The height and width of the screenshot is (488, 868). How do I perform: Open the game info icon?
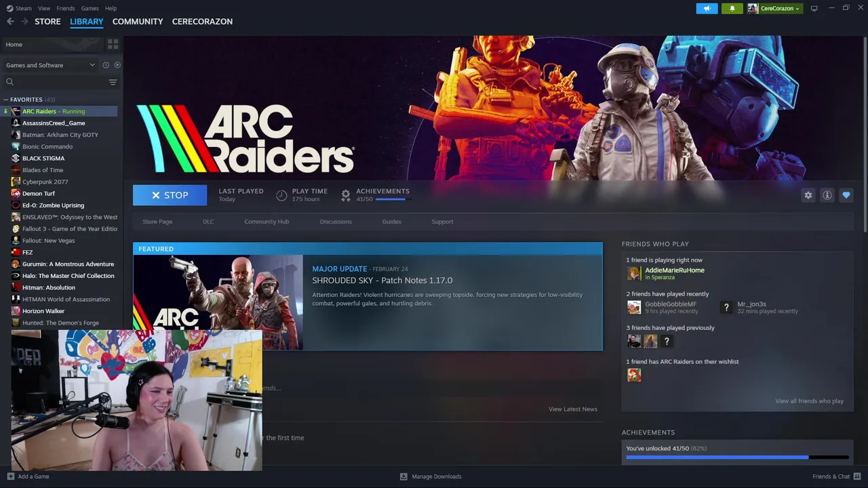pos(827,195)
